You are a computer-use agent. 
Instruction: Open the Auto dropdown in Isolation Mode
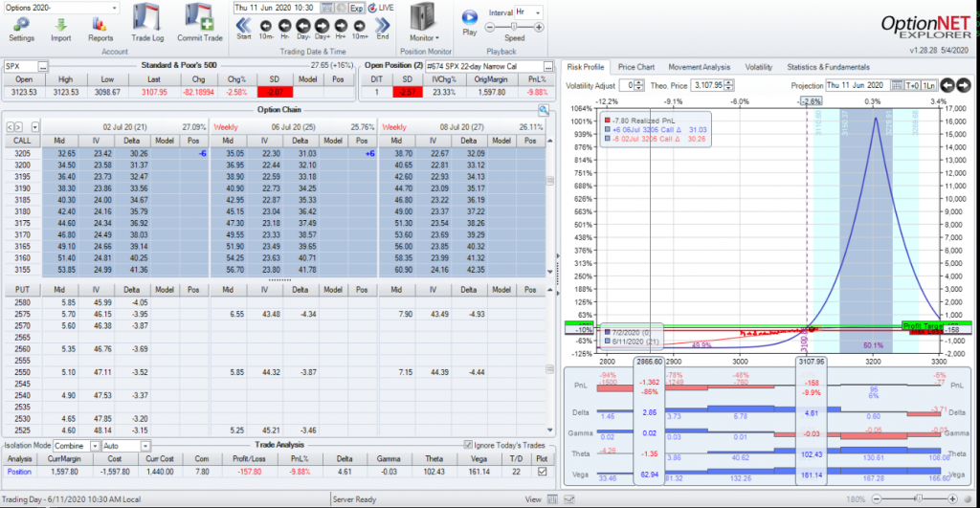click(x=145, y=446)
